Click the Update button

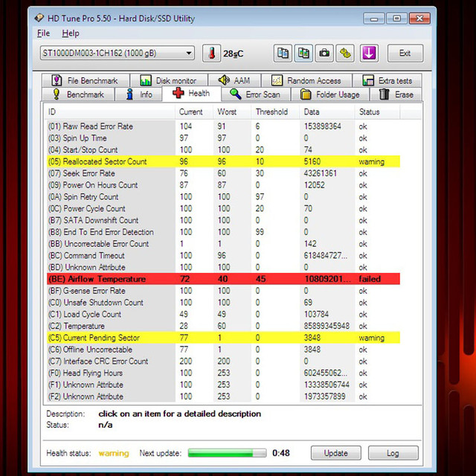335,453
